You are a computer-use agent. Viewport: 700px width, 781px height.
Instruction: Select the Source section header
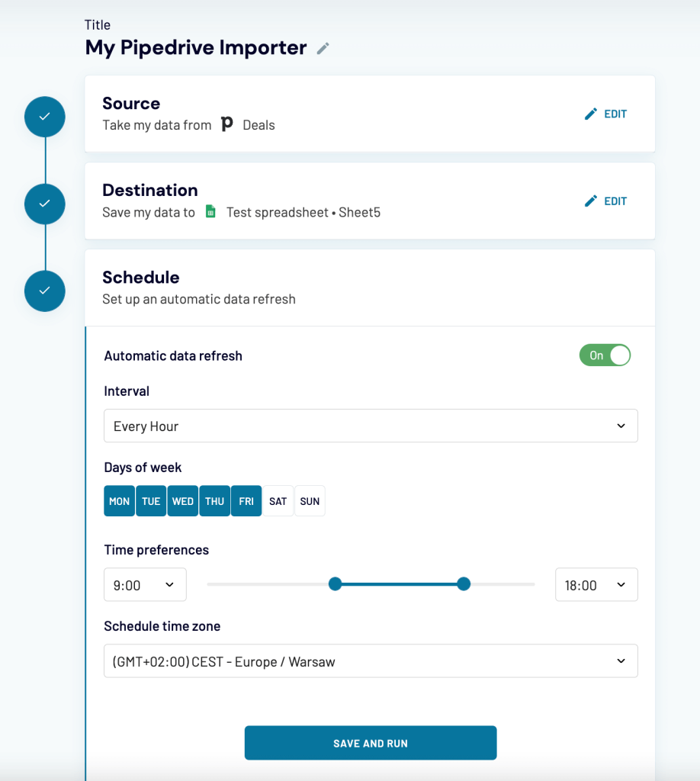(131, 104)
